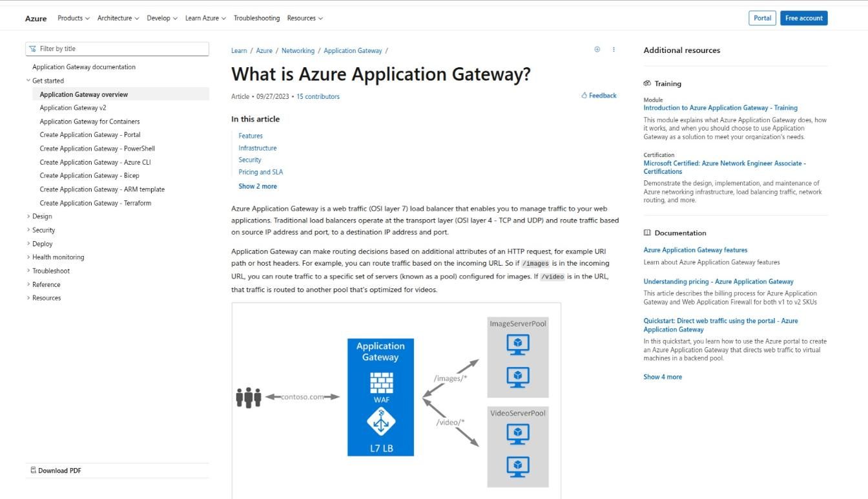Viewport: 868px width, 499px height.
Task: Click the Learn breadcrumb link
Action: tap(239, 51)
